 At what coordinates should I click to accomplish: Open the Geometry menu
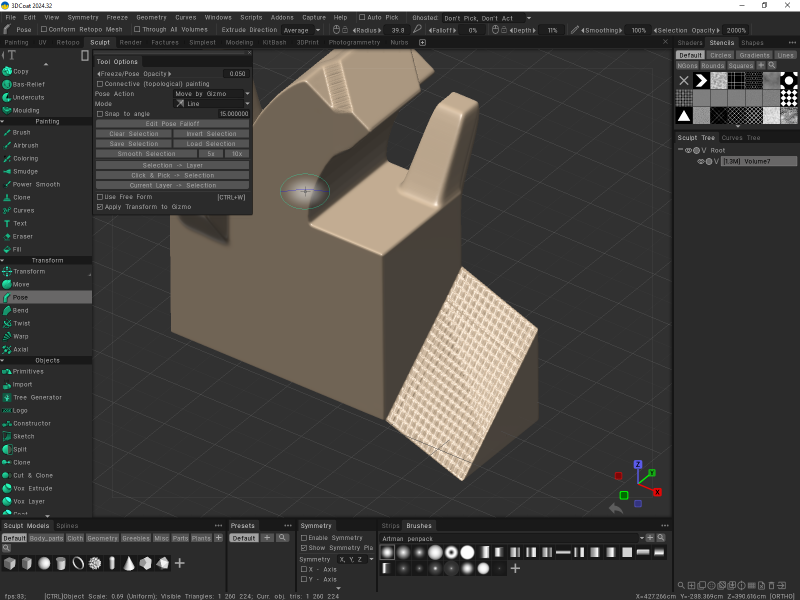151,17
